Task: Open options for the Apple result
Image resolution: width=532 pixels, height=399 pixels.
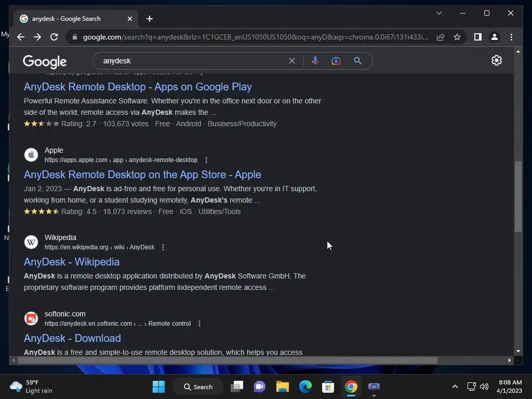Action: [206, 160]
